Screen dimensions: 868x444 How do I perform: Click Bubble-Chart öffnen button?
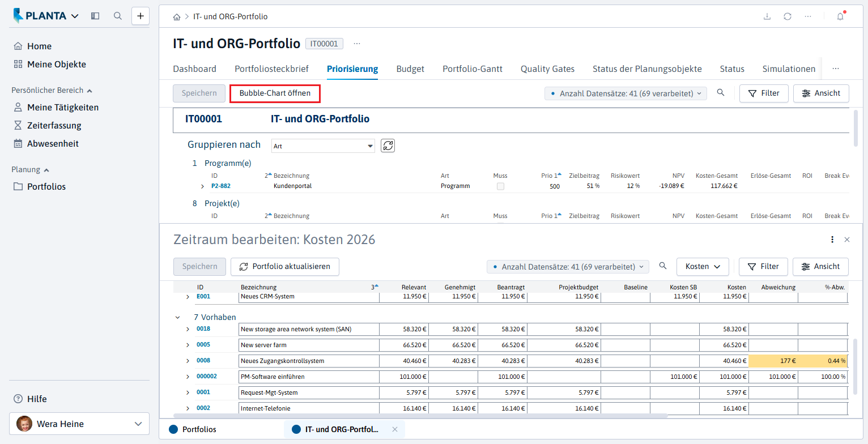point(275,93)
